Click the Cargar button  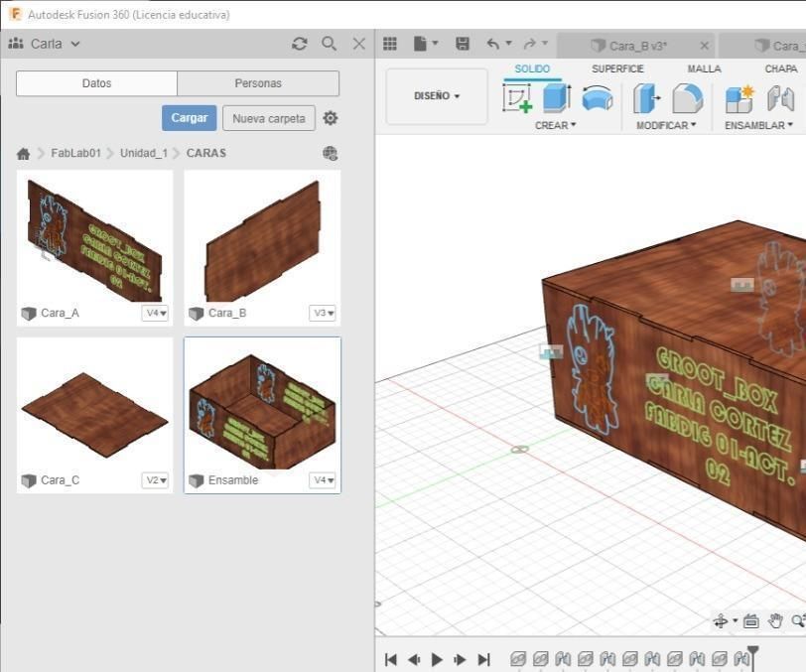pos(189,117)
